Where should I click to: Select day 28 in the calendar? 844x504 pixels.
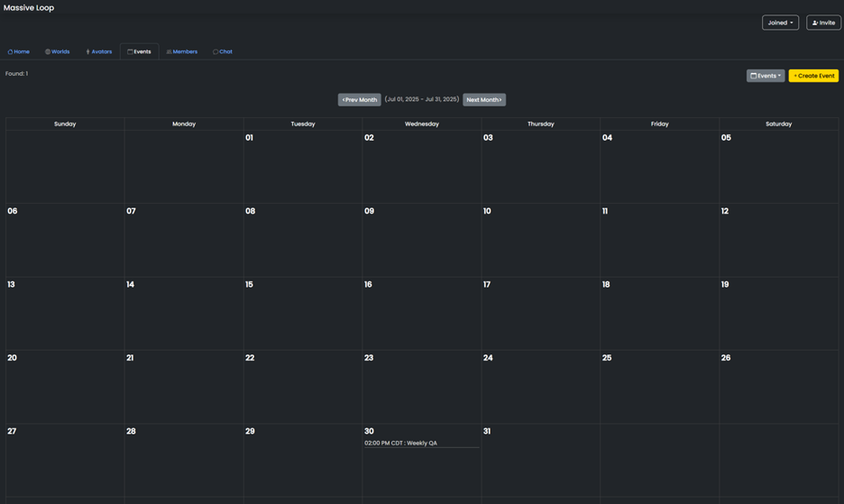(x=184, y=461)
